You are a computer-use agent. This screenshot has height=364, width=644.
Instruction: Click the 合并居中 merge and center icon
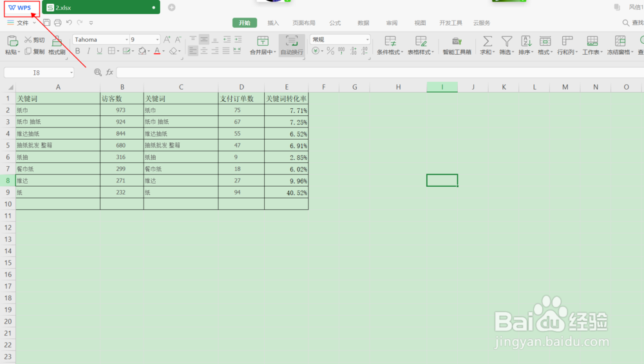pyautogui.click(x=263, y=41)
